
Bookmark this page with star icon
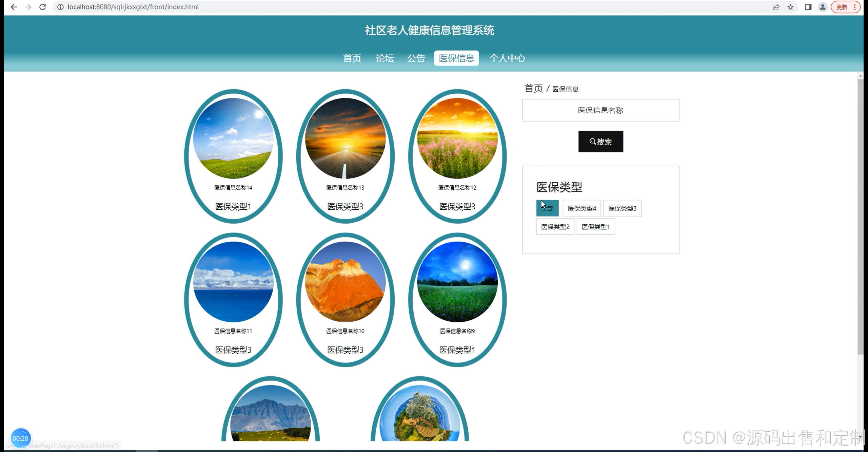coord(790,7)
